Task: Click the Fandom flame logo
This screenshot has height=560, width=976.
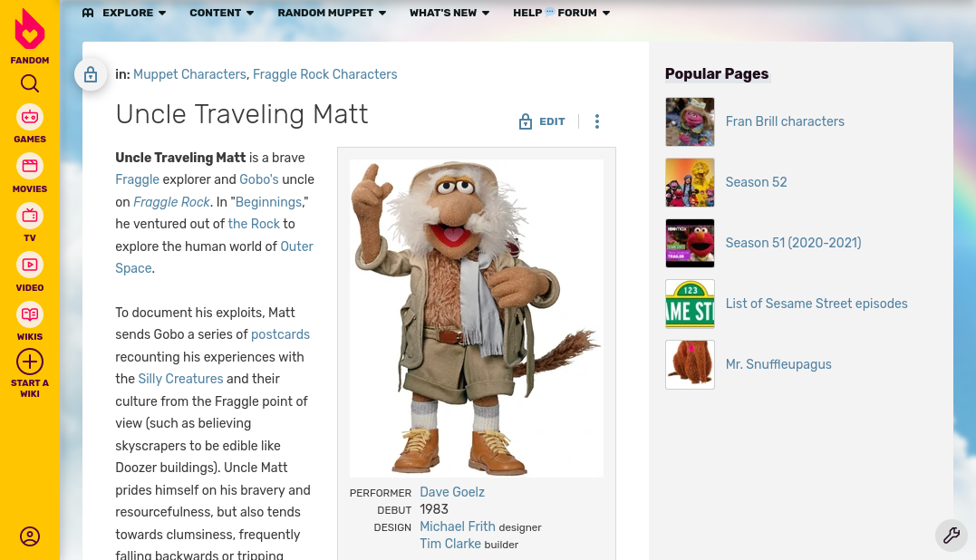Action: (30, 29)
